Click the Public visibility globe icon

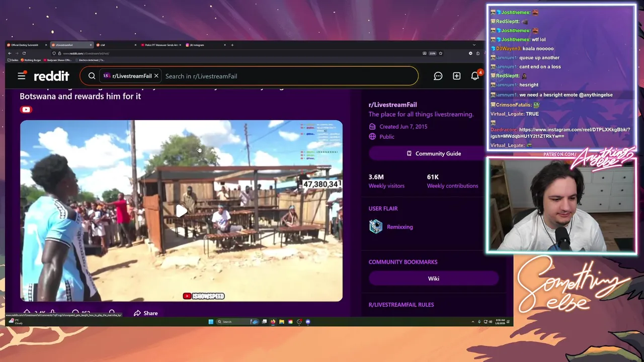point(372,137)
